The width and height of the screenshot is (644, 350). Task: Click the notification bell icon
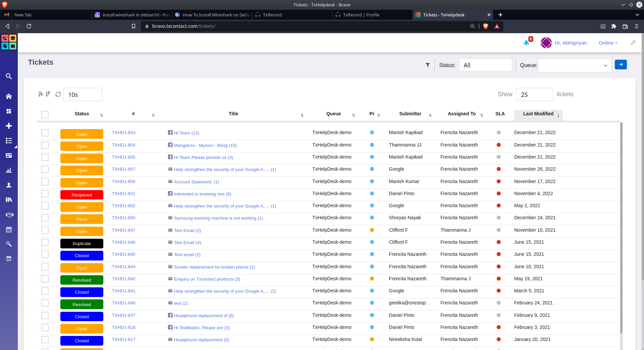coord(526,43)
